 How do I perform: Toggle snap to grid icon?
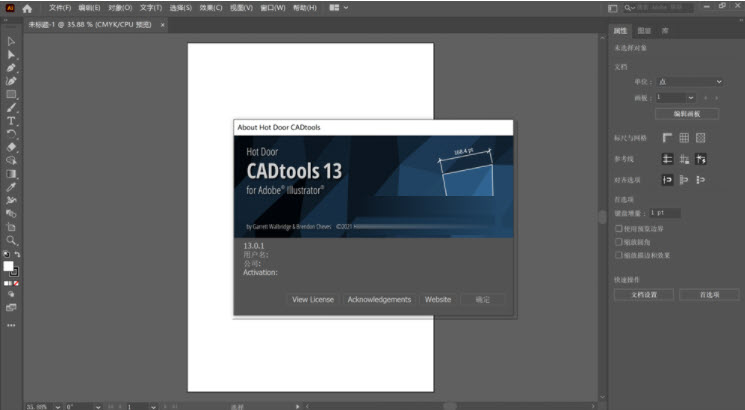[700, 180]
